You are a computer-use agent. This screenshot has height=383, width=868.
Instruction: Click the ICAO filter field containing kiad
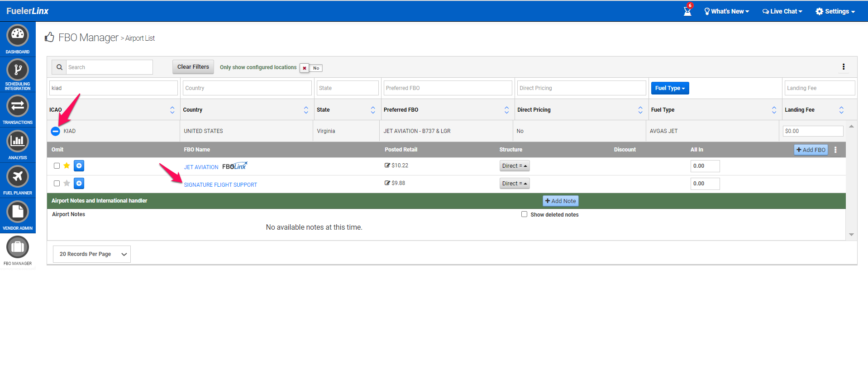point(113,88)
